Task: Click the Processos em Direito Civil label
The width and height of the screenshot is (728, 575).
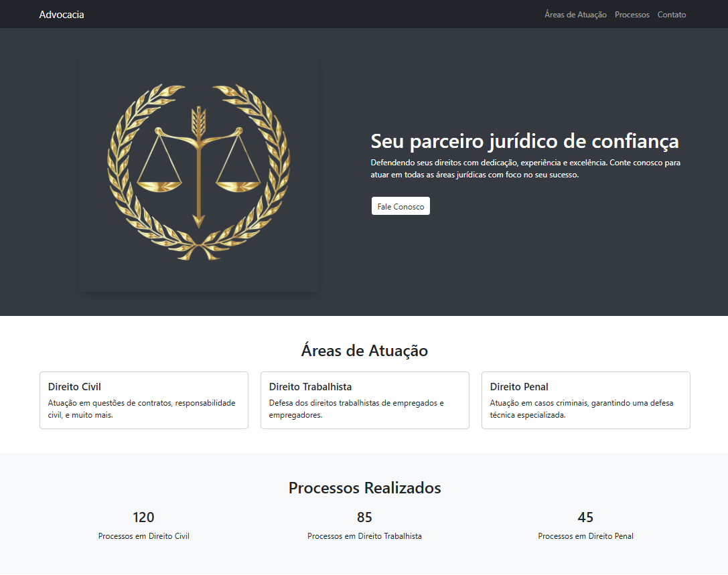Action: tap(143, 536)
